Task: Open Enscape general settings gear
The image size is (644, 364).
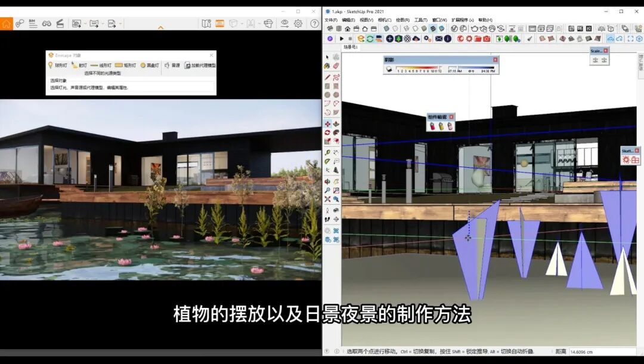Action: (298, 23)
